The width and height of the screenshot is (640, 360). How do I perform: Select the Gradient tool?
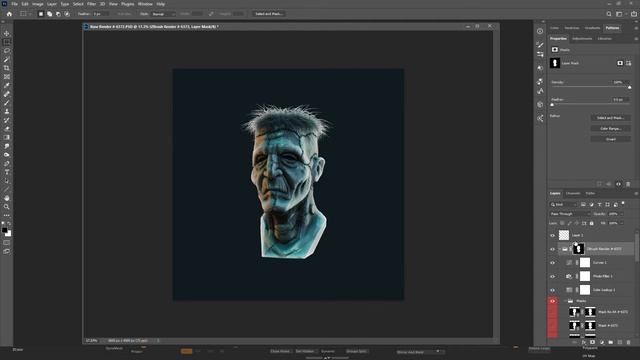click(7, 138)
